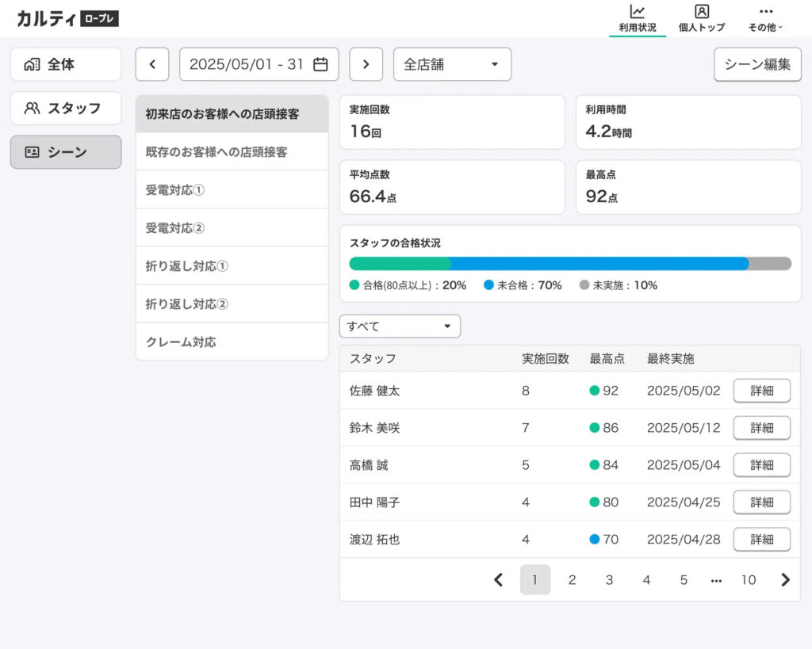This screenshot has height=649, width=812.
Task: Jump to page 10 of the staff list
Action: pyautogui.click(x=749, y=579)
